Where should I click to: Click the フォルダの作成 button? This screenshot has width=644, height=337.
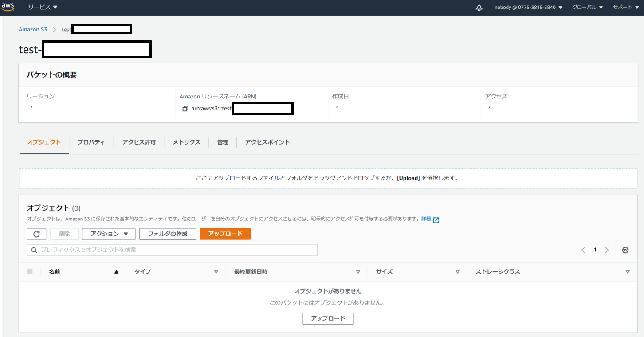[168, 234]
